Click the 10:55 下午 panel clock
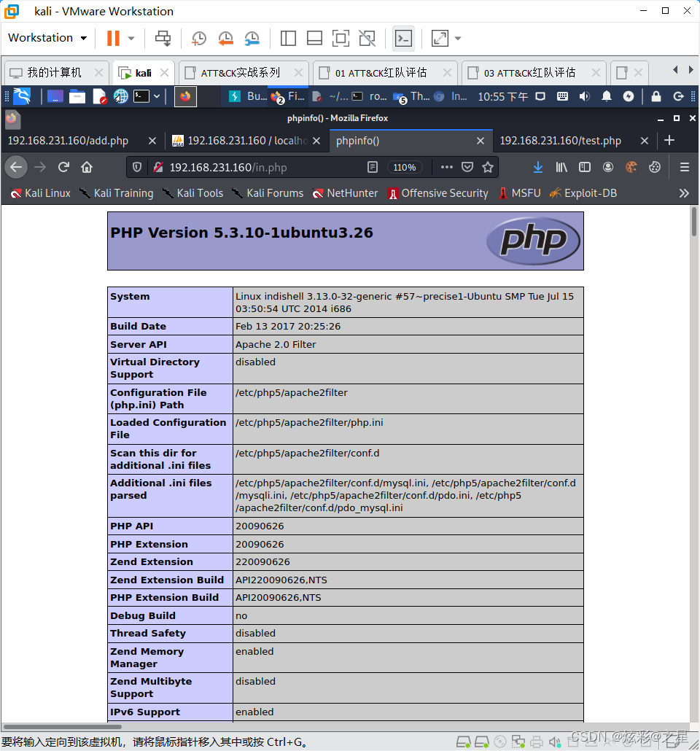This screenshot has height=751, width=700. pyautogui.click(x=503, y=97)
